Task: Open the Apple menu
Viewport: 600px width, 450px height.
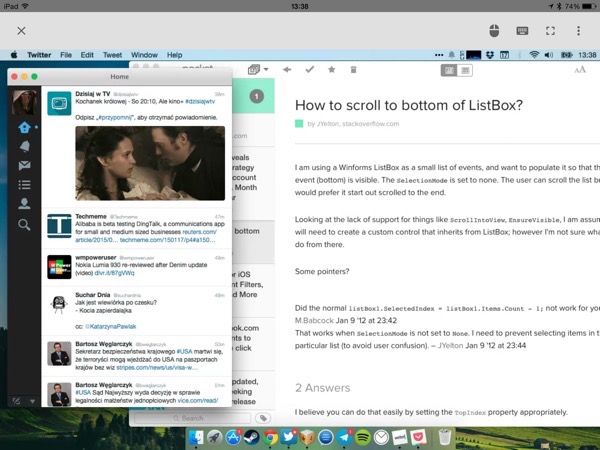Action: 14,55
